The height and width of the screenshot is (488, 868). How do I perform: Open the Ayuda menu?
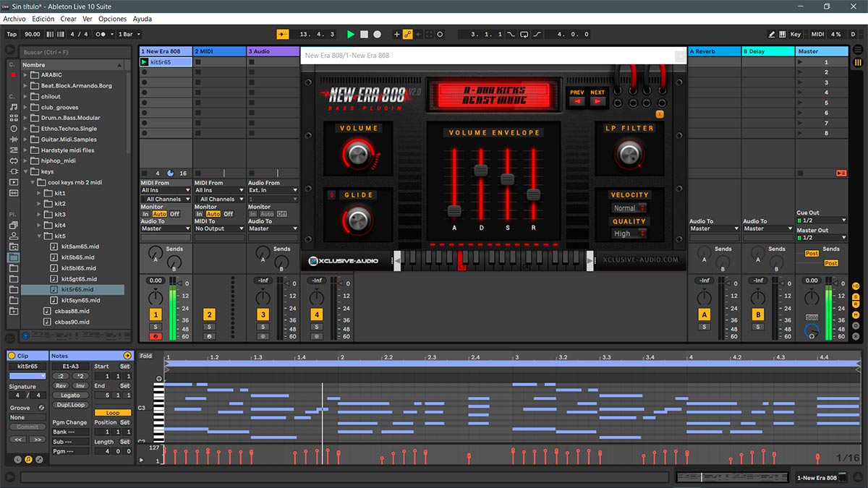(142, 19)
